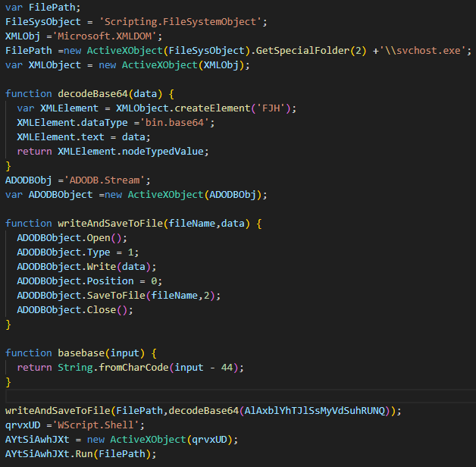Click the 'Microsoft.XMLDOM' string
The image size is (476, 467).
[x=105, y=36]
